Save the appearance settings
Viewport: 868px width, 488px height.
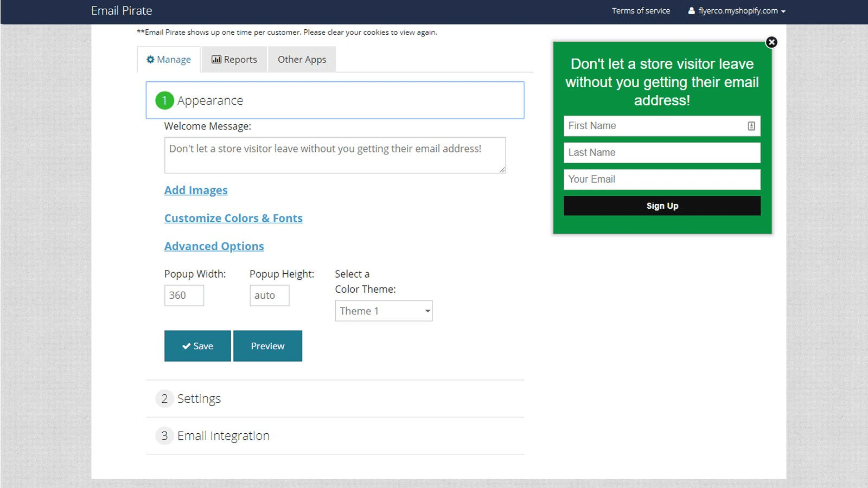tap(197, 346)
